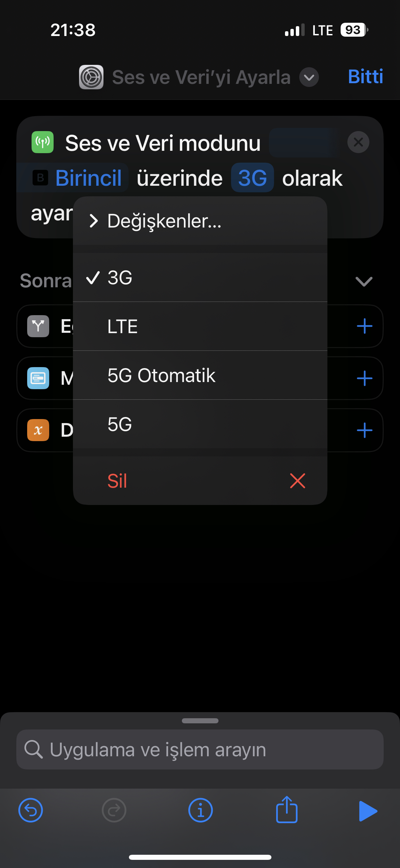Tap the Birincil SIM parameter
This screenshot has height=868, width=400.
pos(77,178)
